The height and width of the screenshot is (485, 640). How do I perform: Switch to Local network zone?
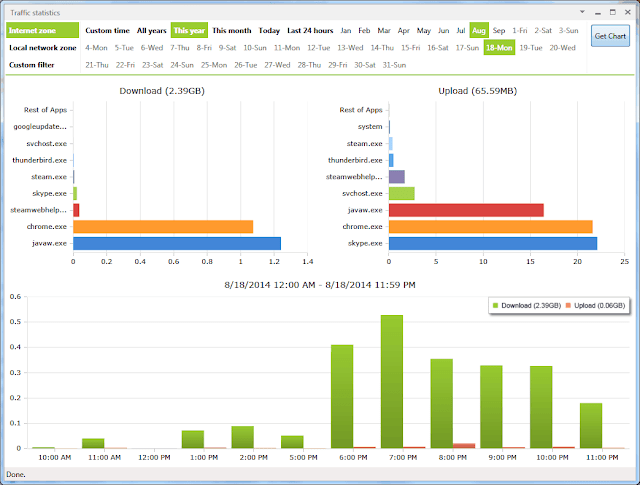coord(42,48)
